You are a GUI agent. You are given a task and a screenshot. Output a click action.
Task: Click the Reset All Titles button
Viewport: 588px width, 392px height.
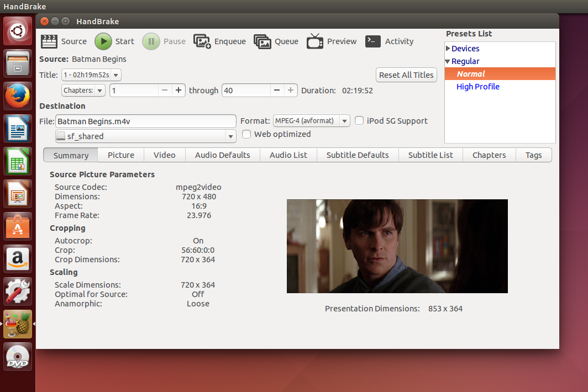tap(407, 75)
